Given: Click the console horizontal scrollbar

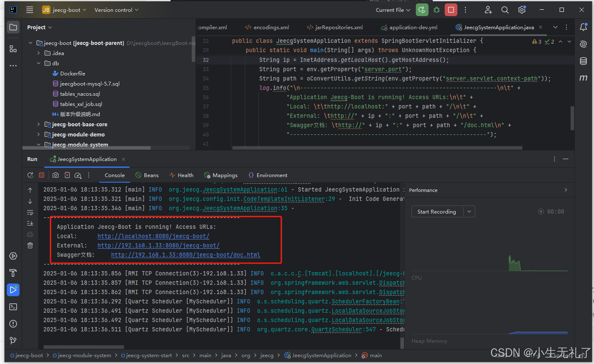Looking at the screenshot, I should (x=84, y=347).
